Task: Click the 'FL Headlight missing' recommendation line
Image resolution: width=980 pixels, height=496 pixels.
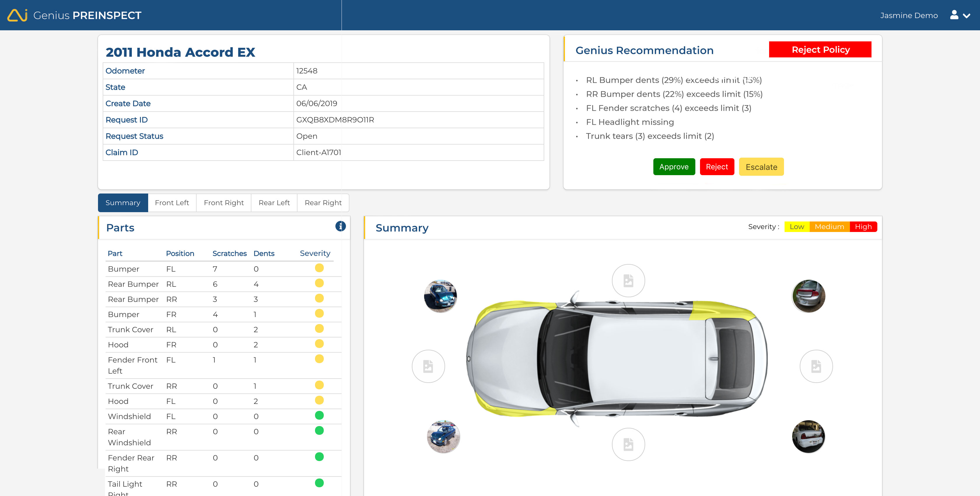Action: coord(630,122)
